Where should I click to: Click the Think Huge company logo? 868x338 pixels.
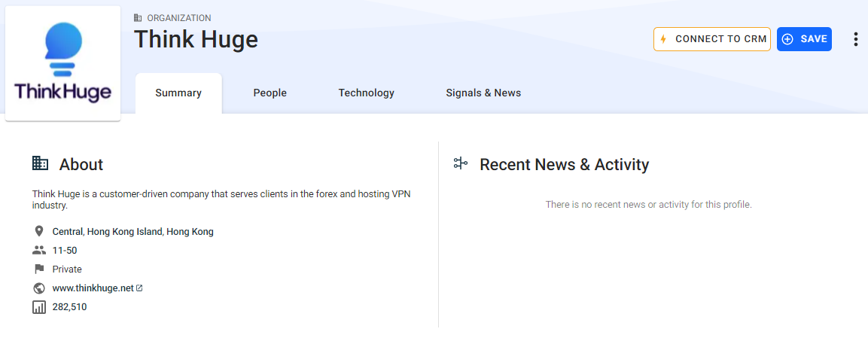(62, 63)
